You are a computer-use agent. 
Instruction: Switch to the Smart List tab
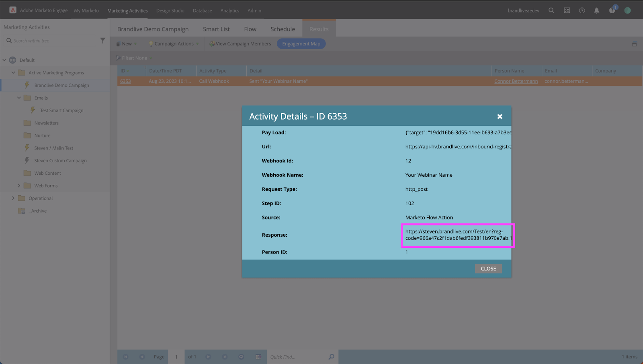(x=216, y=29)
